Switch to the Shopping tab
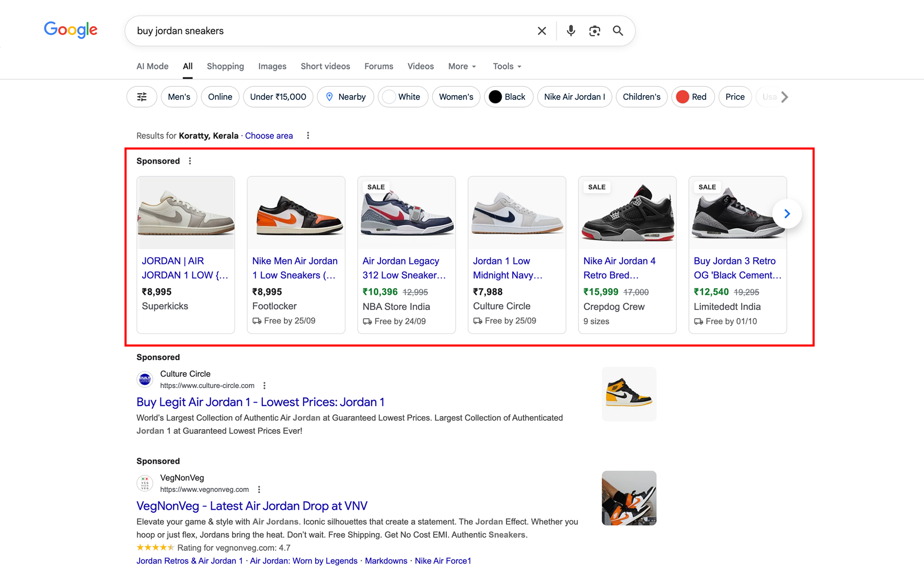The image size is (924, 587). [x=225, y=66]
